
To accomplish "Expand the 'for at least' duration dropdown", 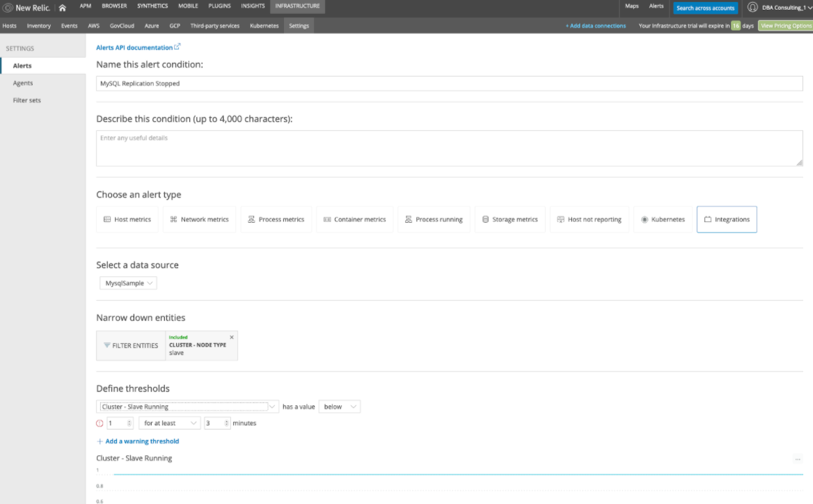I will coord(170,423).
